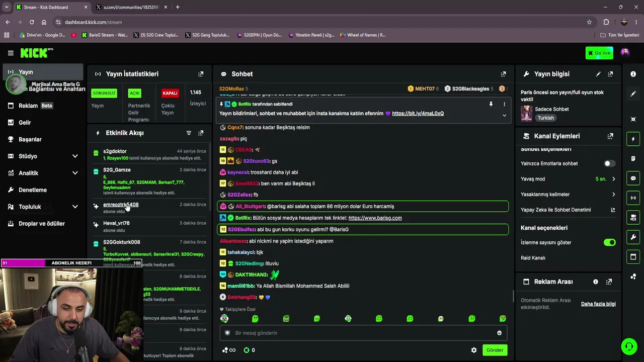Select Yayın in the sidebar

tap(43, 72)
